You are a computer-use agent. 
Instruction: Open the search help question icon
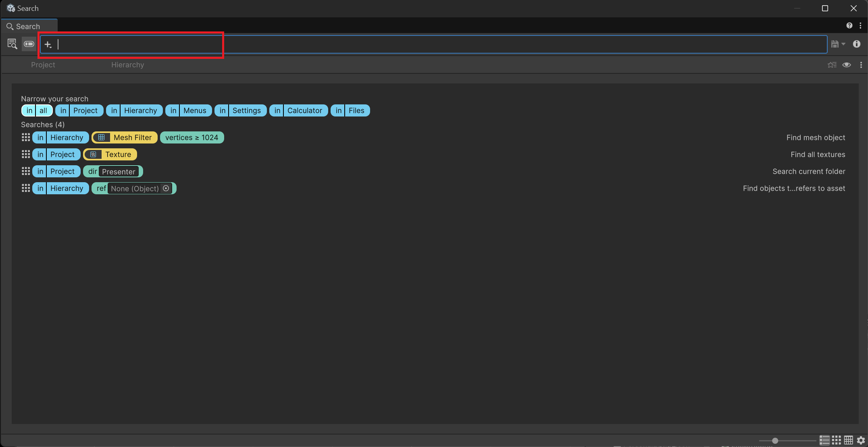point(849,25)
